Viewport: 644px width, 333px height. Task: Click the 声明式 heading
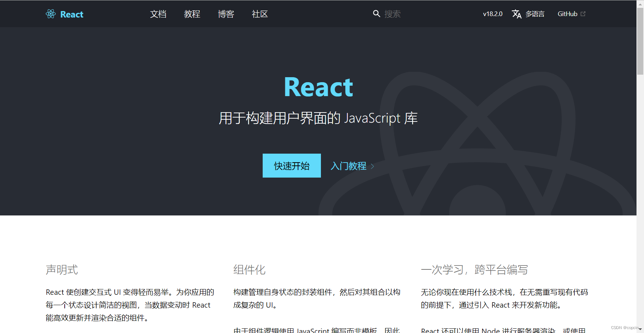pyautogui.click(x=62, y=270)
